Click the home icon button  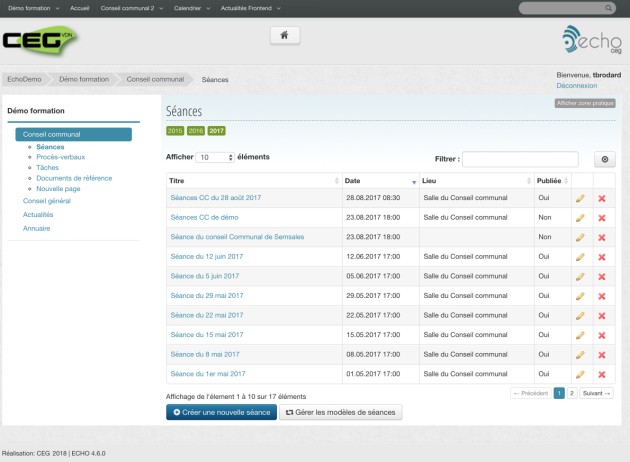pos(284,35)
